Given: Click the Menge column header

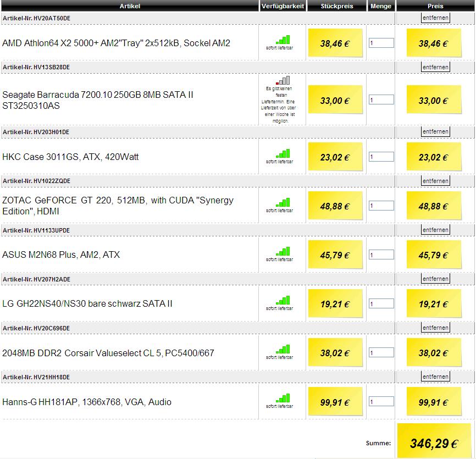Looking at the screenshot, I should 381,5.
